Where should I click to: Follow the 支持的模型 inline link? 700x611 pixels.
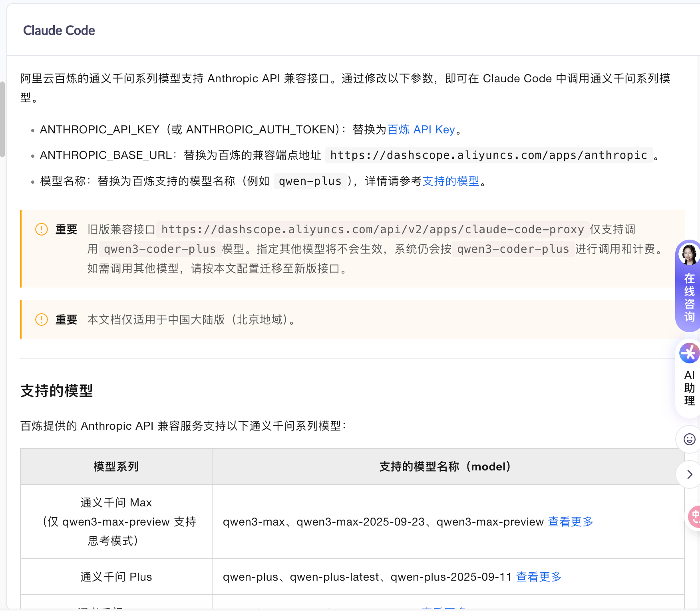[x=451, y=181]
